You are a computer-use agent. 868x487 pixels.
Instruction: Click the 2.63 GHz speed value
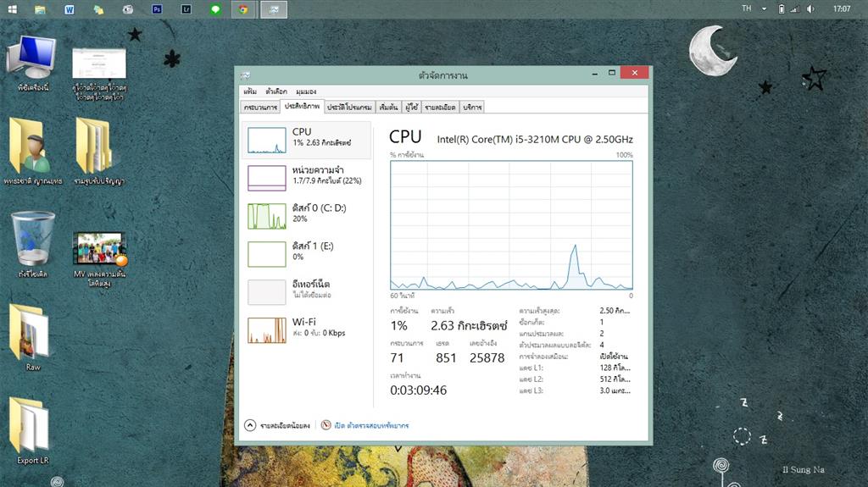pyautogui.click(x=469, y=325)
